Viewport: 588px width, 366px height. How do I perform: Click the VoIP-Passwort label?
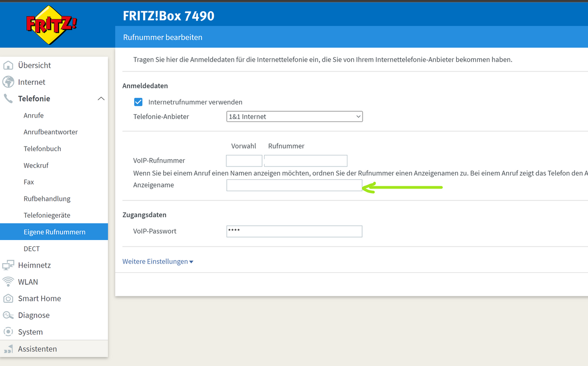point(155,231)
